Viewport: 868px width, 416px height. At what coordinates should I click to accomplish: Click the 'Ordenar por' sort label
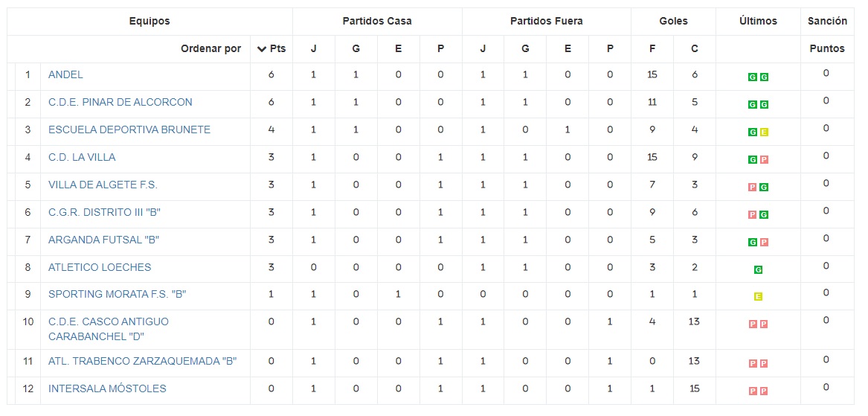211,49
